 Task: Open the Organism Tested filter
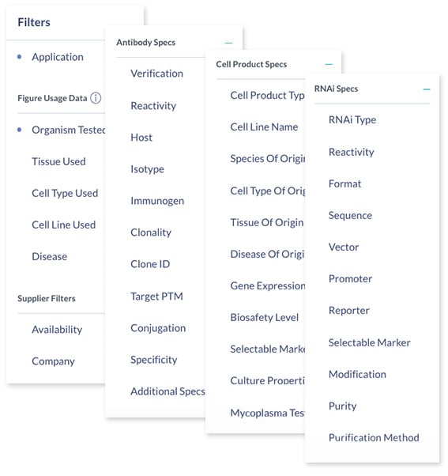tap(68, 130)
